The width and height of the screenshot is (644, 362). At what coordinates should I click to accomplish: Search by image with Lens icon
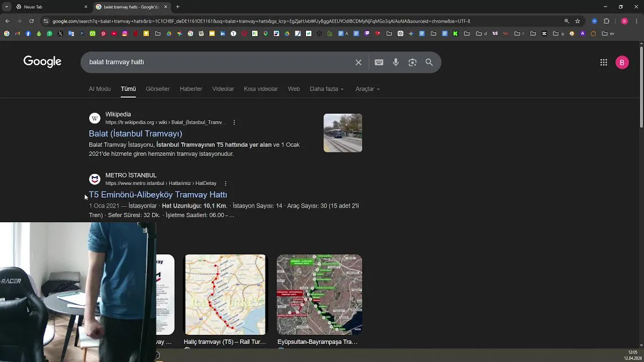coord(413,62)
